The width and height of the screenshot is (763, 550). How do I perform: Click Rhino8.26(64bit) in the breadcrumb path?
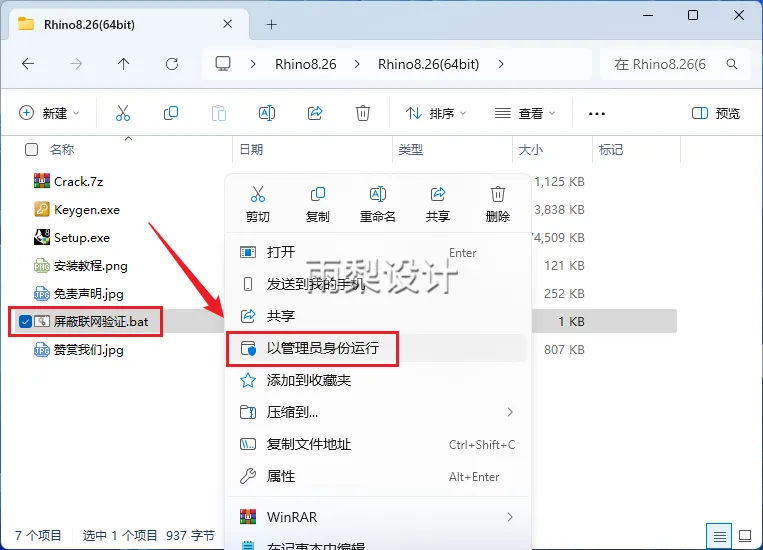point(429,64)
